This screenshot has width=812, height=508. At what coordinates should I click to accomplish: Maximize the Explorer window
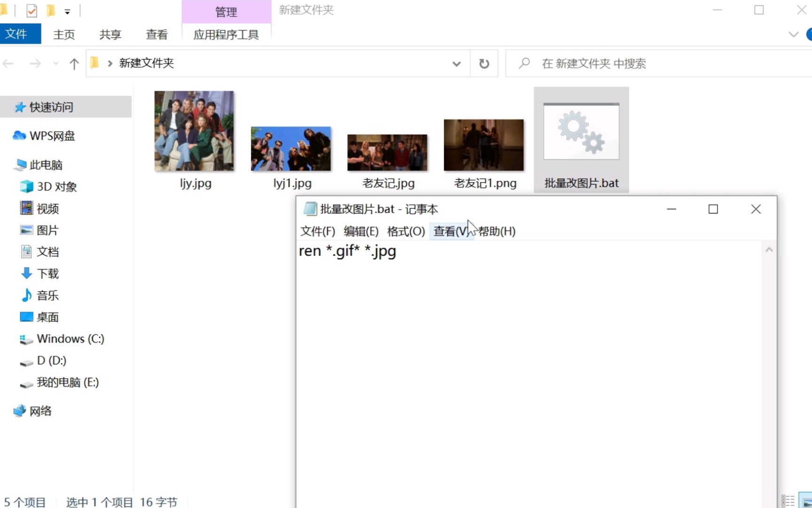pos(759,10)
